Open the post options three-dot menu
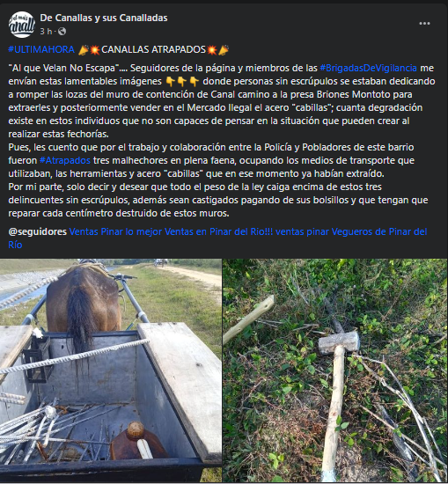Screen dimensions: 448x484 coord(424,24)
